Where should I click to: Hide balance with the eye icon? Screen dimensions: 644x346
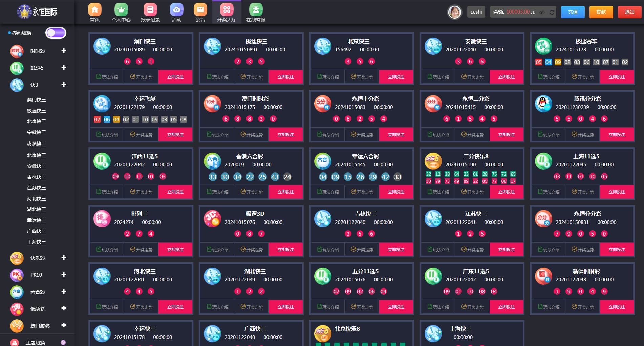point(542,12)
